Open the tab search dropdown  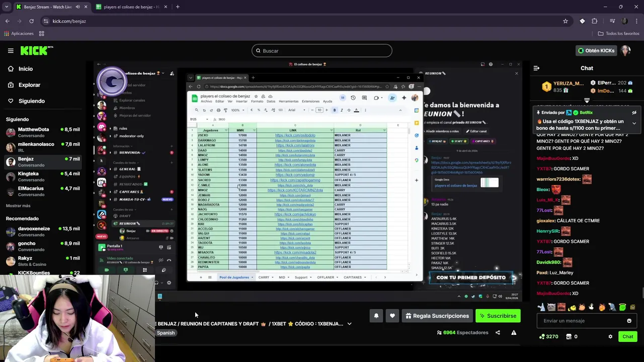(x=7, y=7)
